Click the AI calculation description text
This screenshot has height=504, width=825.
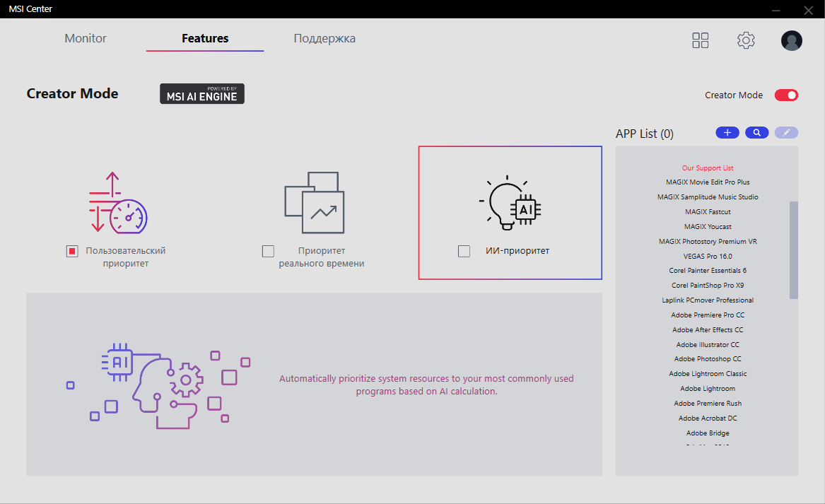(426, 385)
